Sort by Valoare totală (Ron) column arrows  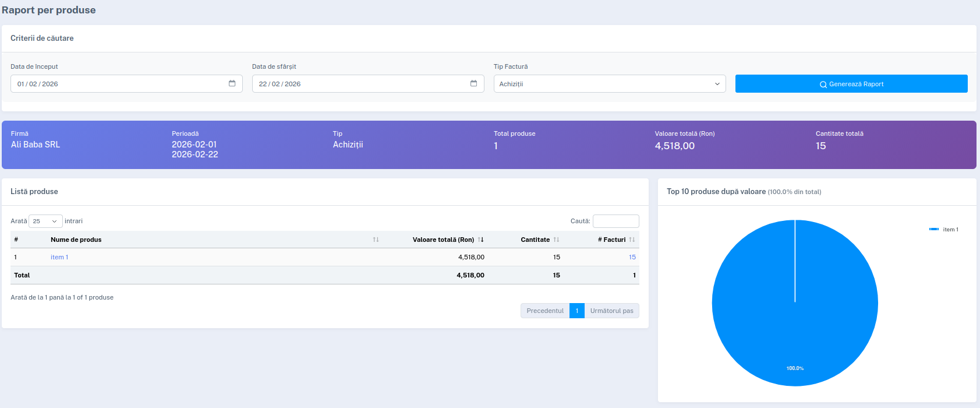click(480, 240)
